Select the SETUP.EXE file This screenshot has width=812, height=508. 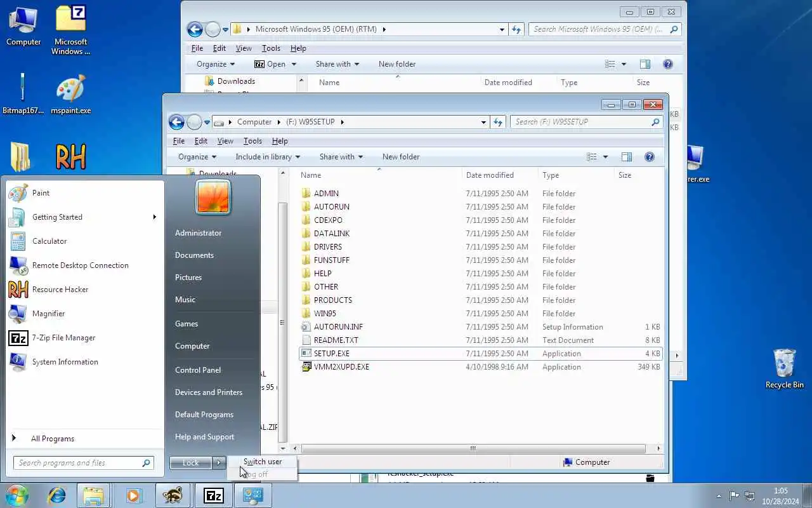coord(481,354)
